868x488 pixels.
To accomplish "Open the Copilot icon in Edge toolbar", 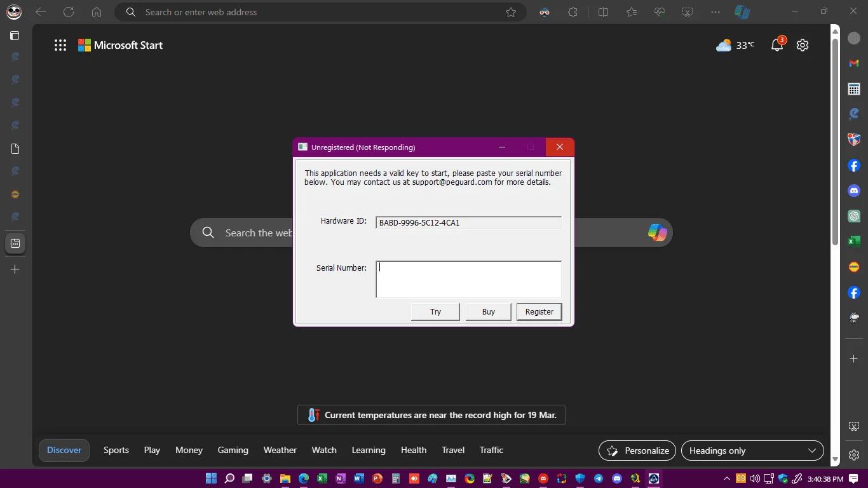I will point(742,12).
